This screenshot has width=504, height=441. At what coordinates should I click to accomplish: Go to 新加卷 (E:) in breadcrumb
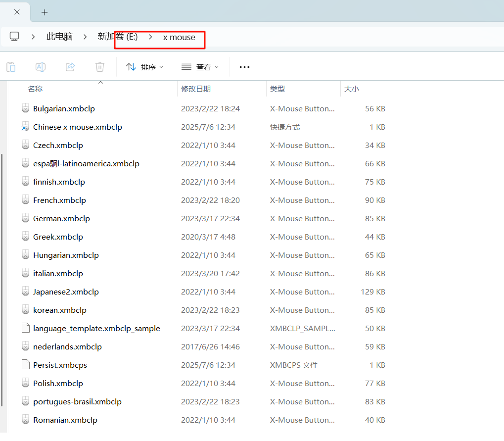(x=118, y=37)
